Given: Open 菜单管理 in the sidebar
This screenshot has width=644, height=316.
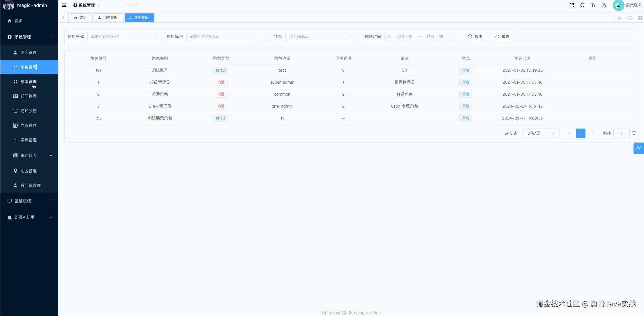Looking at the screenshot, I should point(28,82).
